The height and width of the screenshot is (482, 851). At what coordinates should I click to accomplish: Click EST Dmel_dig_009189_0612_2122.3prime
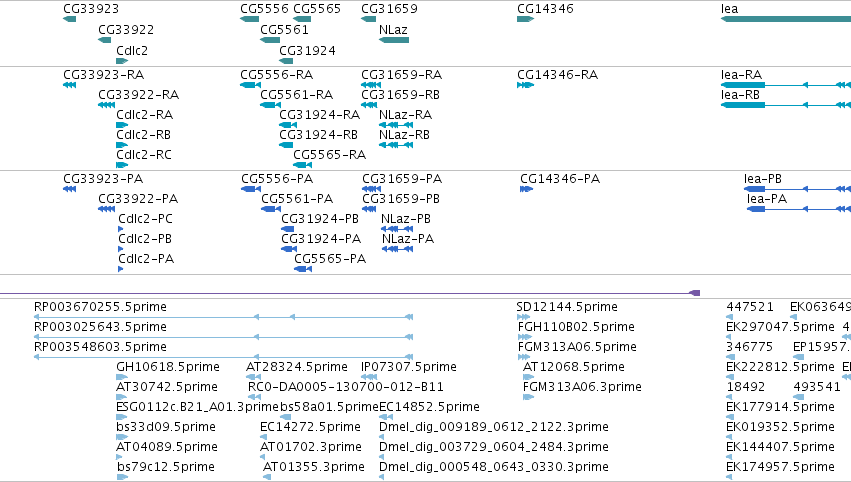(494, 427)
